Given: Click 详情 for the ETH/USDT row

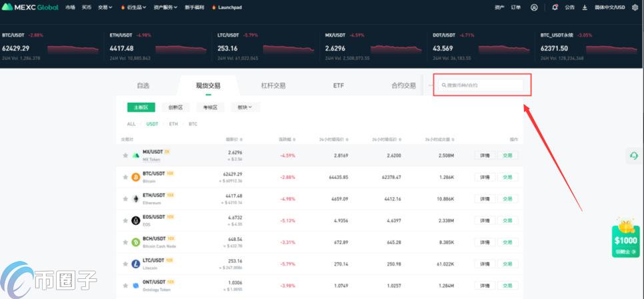Looking at the screenshot, I should (x=485, y=199).
